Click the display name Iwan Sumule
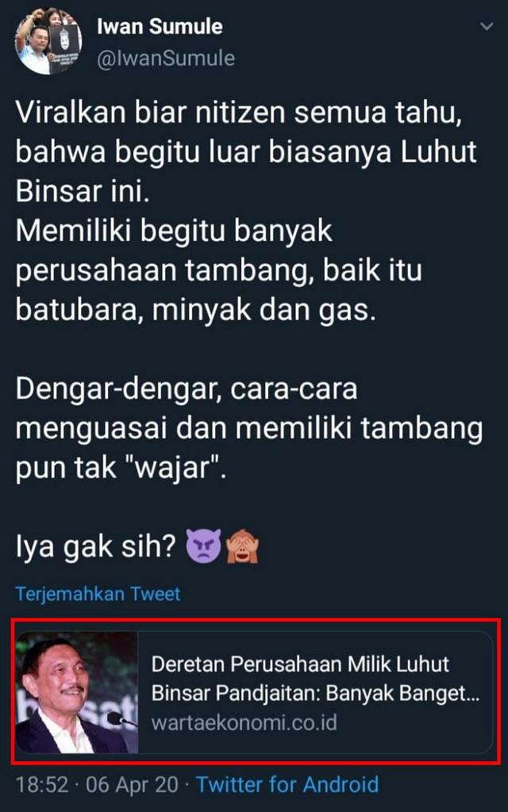This screenshot has width=508, height=812. [160, 26]
